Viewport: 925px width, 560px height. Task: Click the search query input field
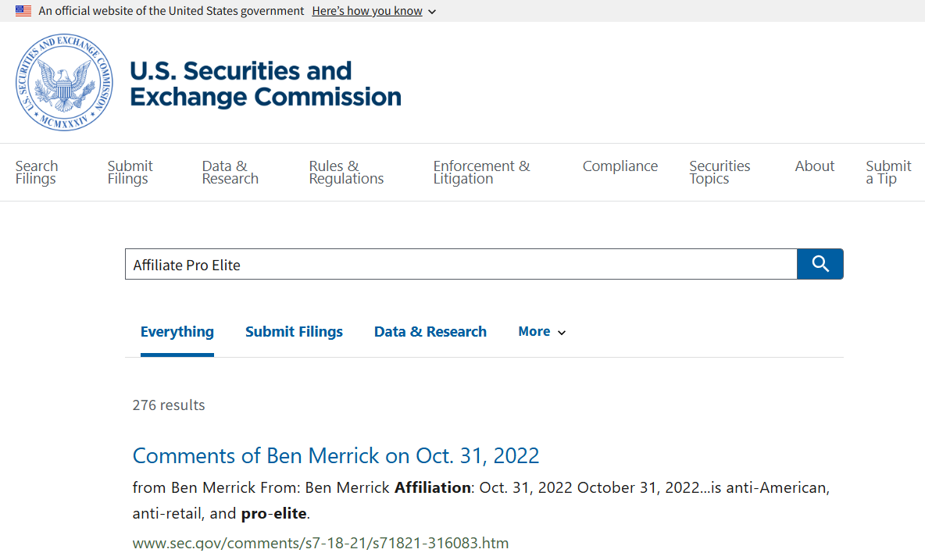coord(461,265)
